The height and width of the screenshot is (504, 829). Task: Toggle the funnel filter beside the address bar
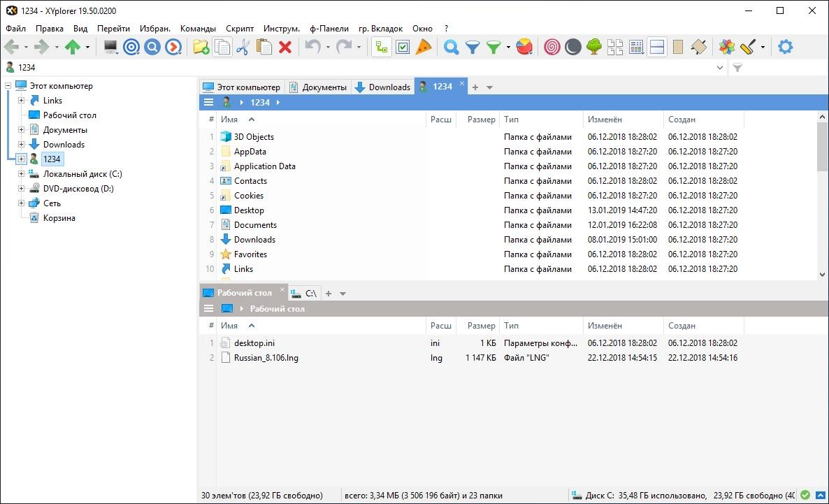[737, 68]
